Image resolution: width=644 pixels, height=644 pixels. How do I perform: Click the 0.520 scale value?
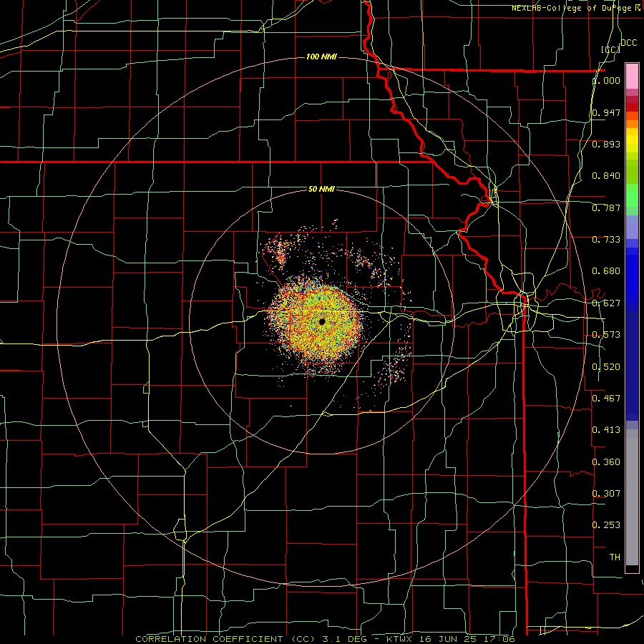606,366
